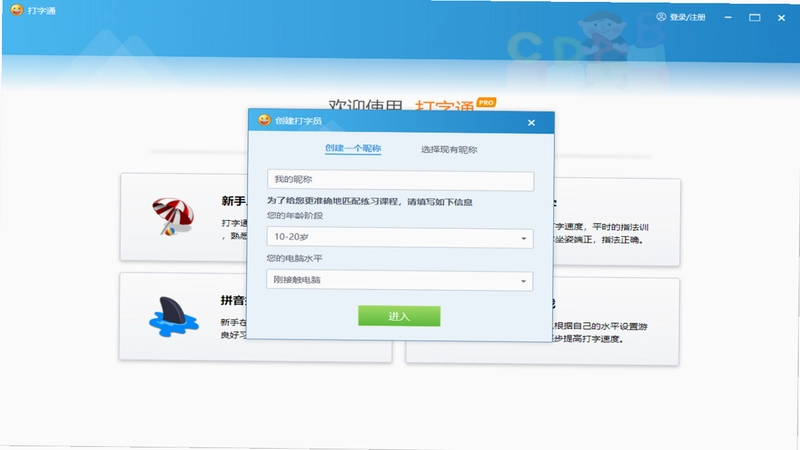
Task: Click the red beach umbrella icon for 新手入门
Action: [x=172, y=216]
